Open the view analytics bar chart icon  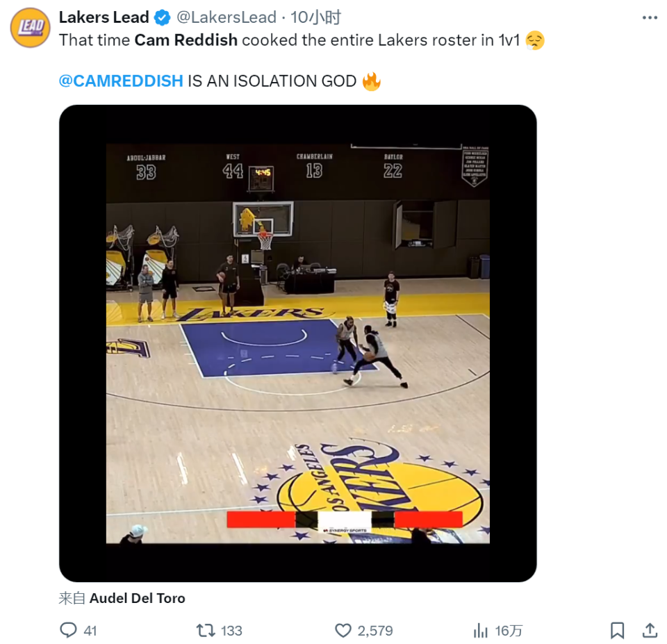pos(480,630)
